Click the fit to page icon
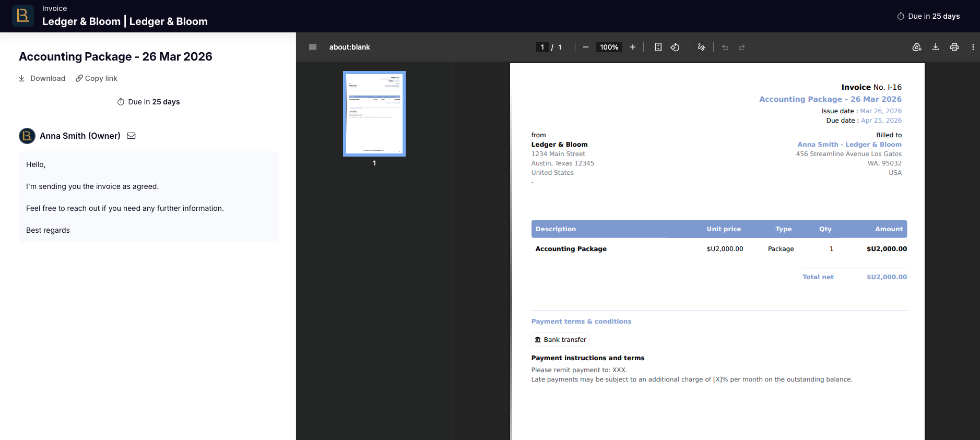The image size is (980, 440). [x=658, y=47]
